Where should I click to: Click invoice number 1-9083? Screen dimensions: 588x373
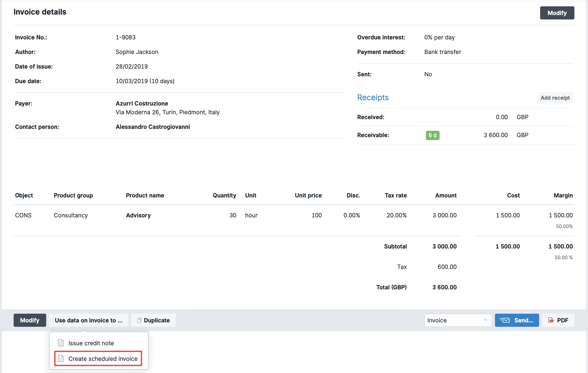click(126, 37)
